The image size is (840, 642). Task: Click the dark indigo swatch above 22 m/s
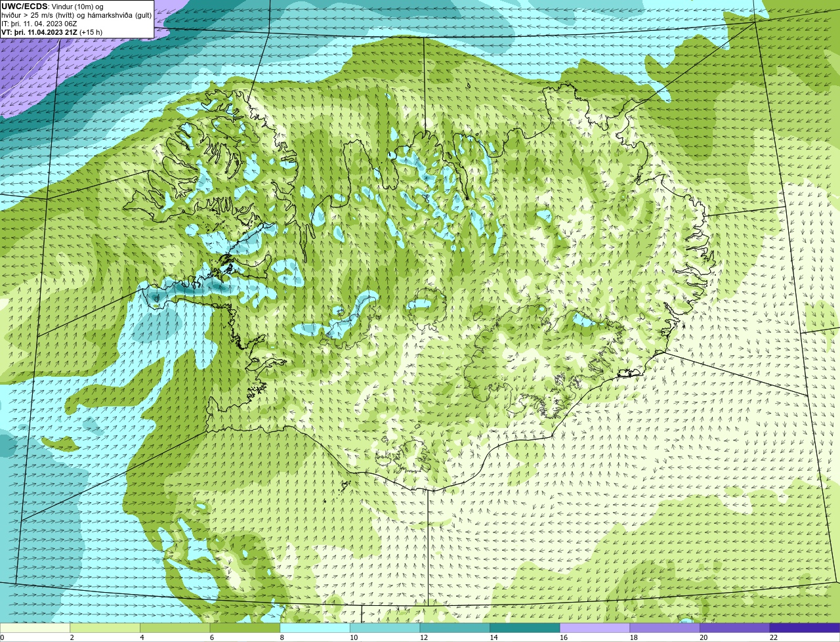[805, 628]
